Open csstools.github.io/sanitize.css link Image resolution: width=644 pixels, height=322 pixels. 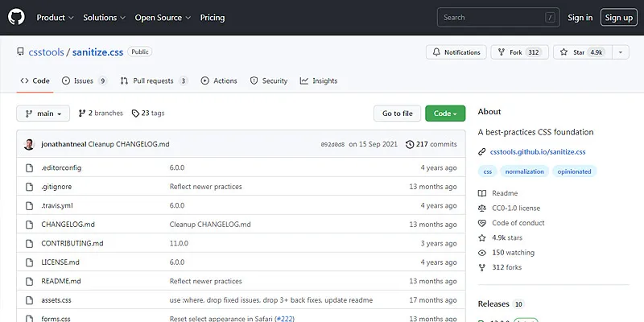[x=537, y=151]
